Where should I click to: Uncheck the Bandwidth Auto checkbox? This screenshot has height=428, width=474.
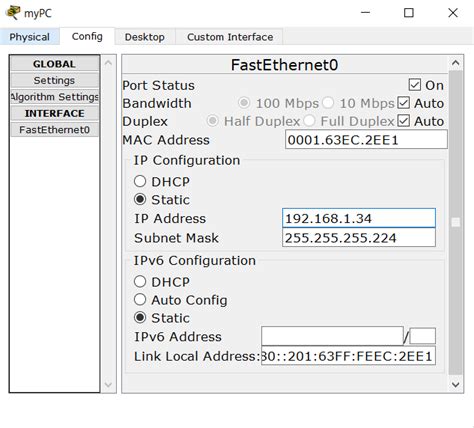(x=403, y=103)
